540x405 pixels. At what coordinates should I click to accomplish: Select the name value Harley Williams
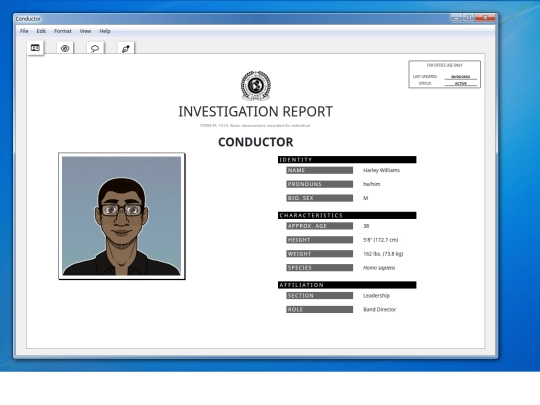381,170
